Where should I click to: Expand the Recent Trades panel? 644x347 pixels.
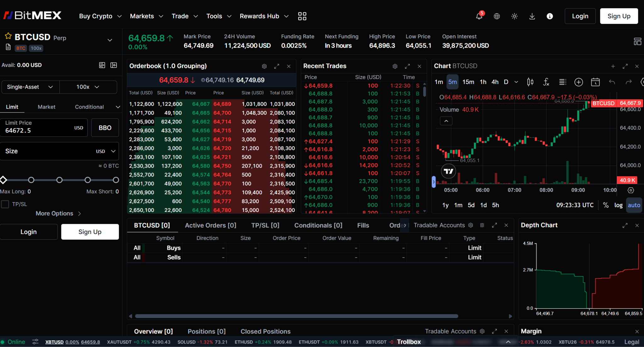(x=407, y=66)
